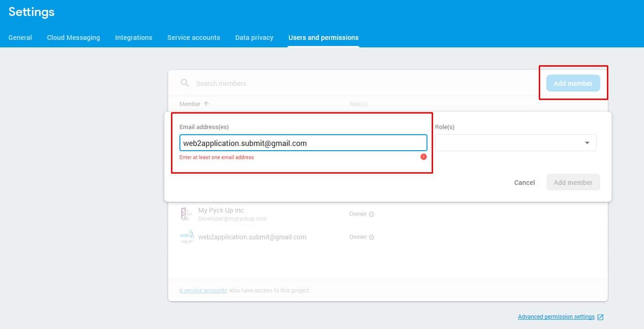Click into the Email address(es) input field
This screenshot has width=644, height=329.
[x=303, y=143]
